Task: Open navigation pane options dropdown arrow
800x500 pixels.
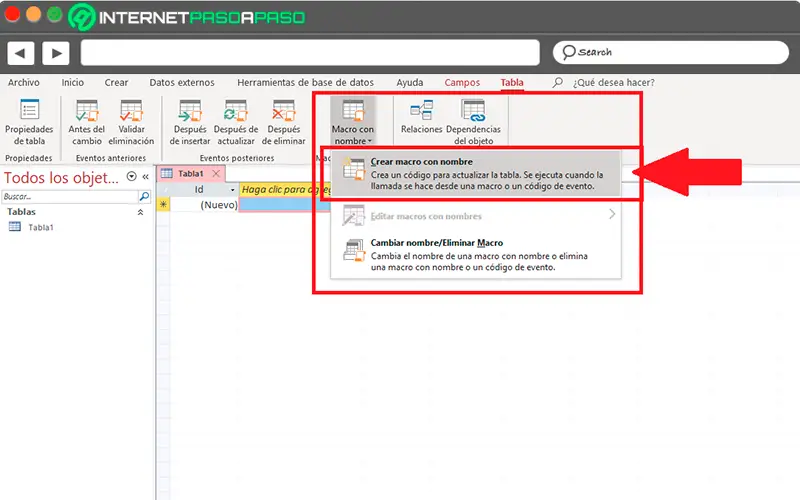Action: 132,177
